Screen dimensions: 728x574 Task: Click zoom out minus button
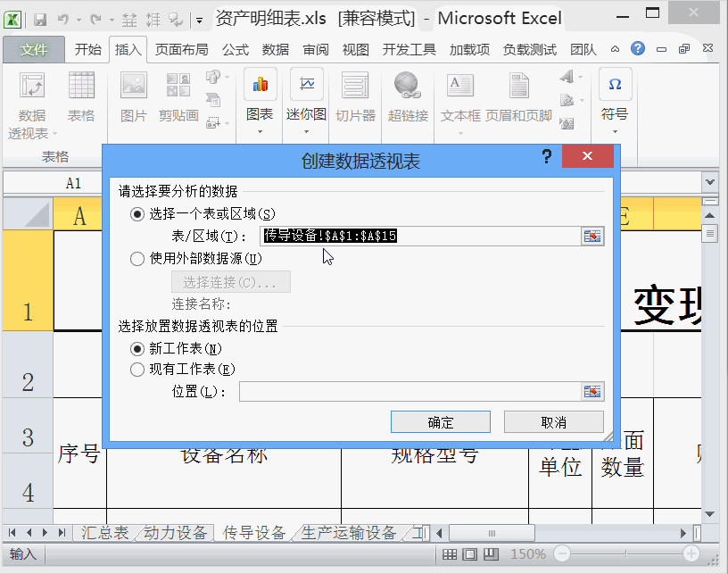pos(562,553)
